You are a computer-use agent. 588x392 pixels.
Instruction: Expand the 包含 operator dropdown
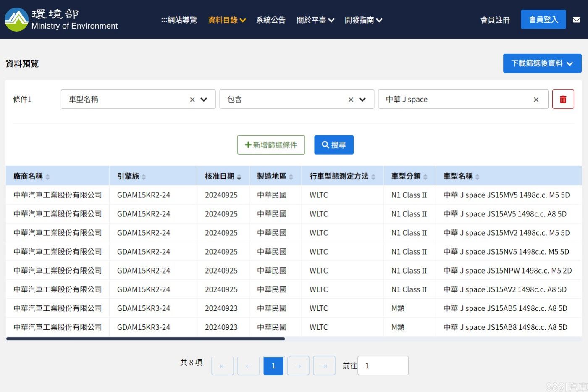pyautogui.click(x=362, y=100)
